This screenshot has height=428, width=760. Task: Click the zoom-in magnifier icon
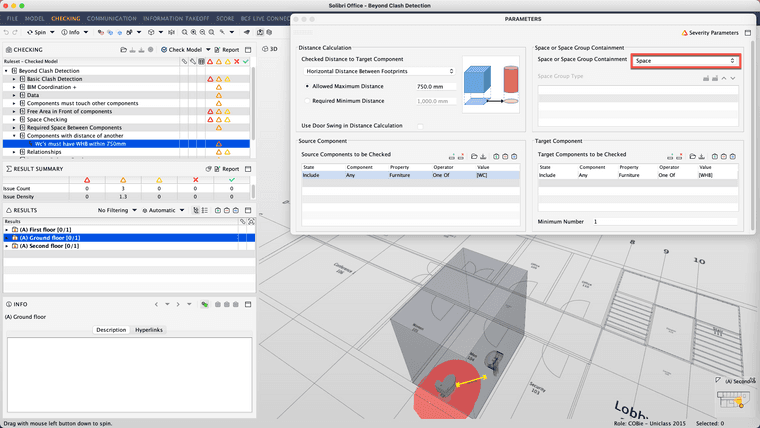tap(193, 32)
